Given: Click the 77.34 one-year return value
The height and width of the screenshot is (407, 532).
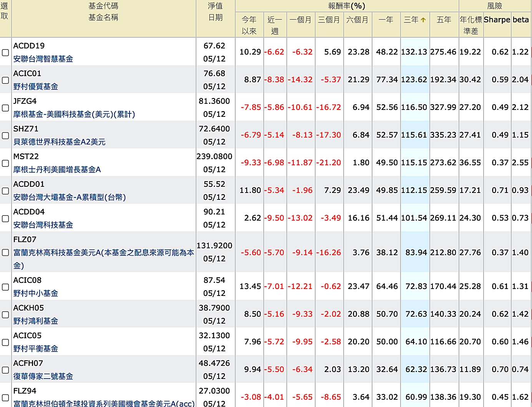Looking at the screenshot, I should point(387,80).
